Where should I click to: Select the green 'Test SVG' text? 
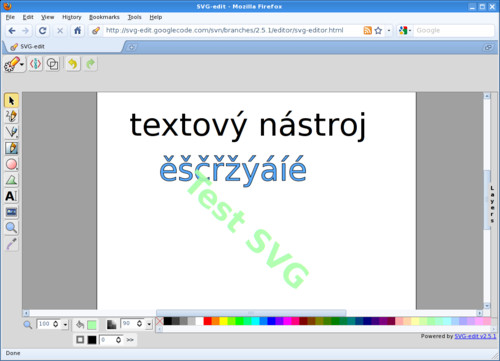click(x=248, y=229)
